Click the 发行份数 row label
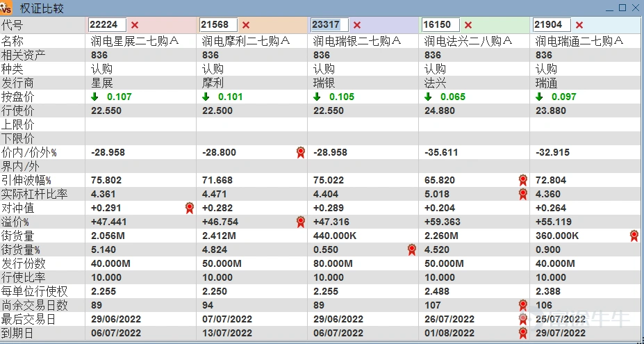The image size is (644, 344). [x=24, y=263]
